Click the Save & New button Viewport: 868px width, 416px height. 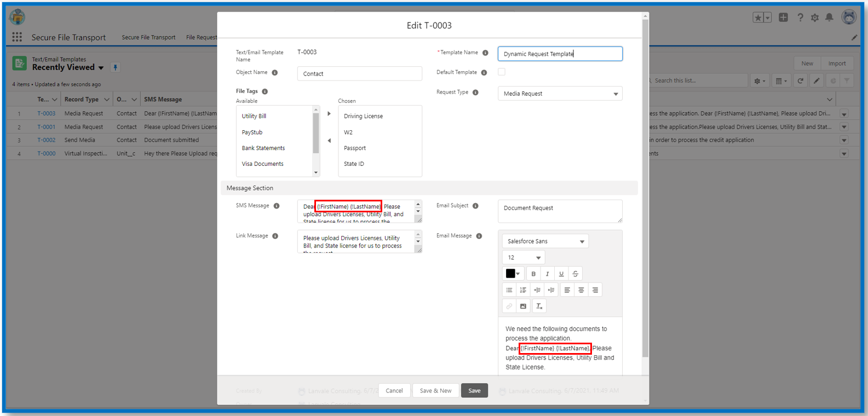435,391
